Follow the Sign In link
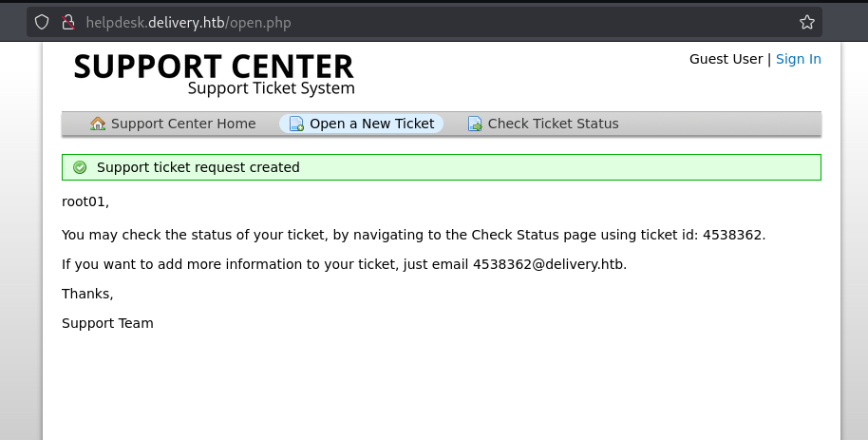The image size is (868, 440). click(799, 59)
